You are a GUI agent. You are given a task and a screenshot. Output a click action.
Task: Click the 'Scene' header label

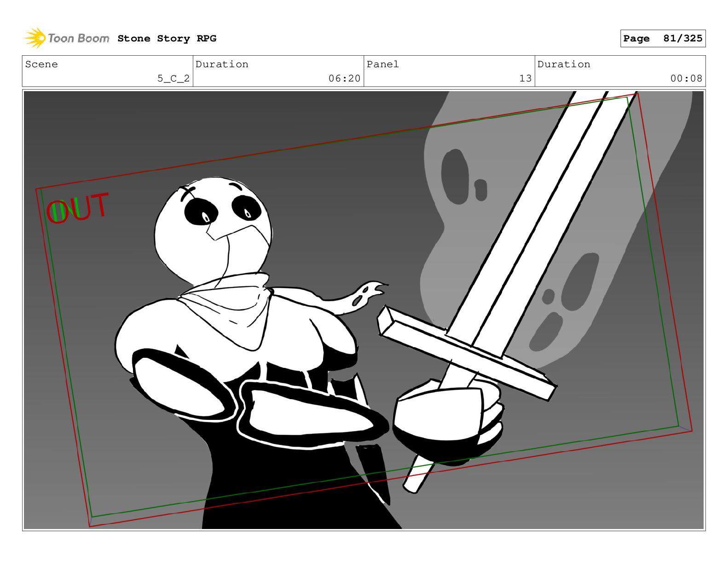(x=42, y=64)
